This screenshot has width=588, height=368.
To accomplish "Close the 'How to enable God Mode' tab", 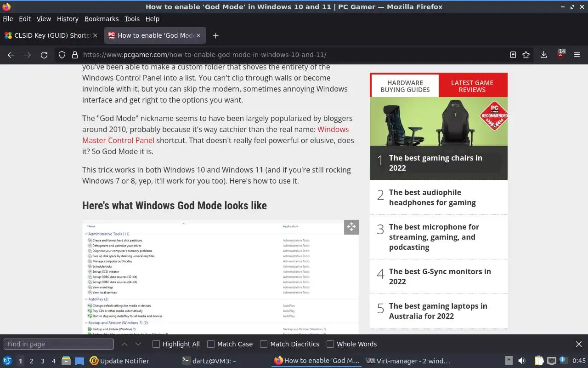I will click(x=198, y=35).
